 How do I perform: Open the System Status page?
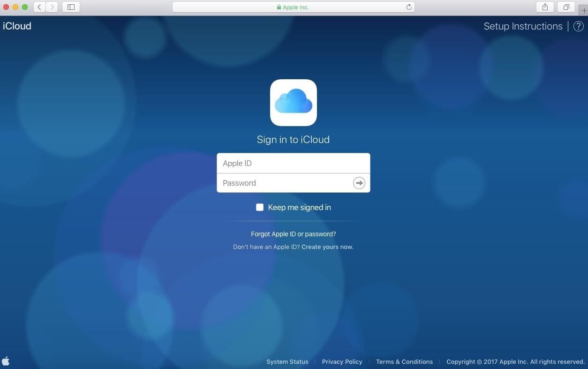[x=287, y=361]
